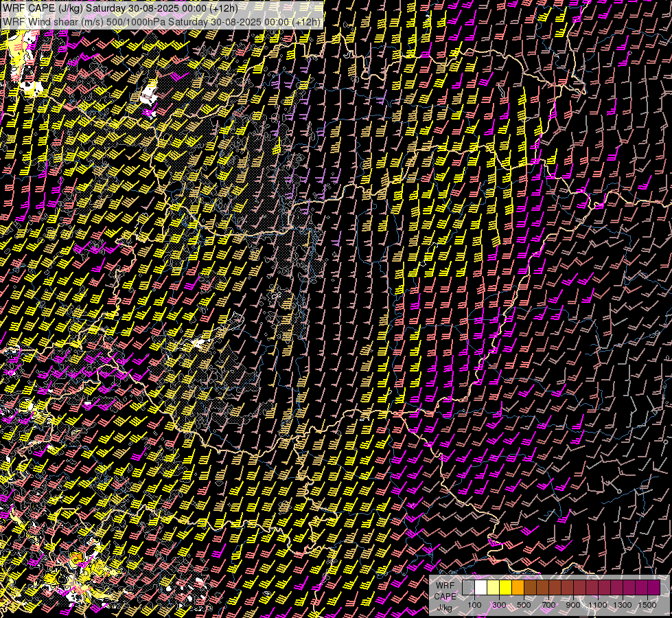Click the 900 legend value
Image resolution: width=672 pixels, height=618 pixels.
(573, 605)
